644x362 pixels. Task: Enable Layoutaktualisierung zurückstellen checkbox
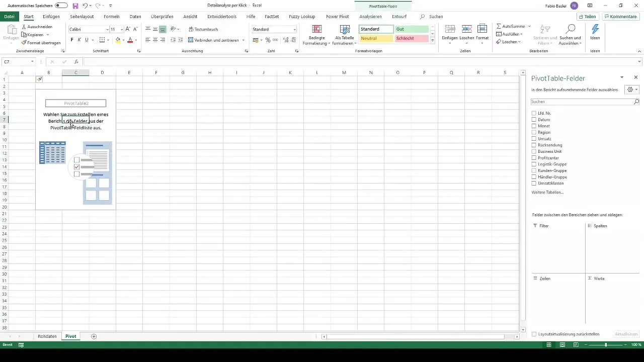pyautogui.click(x=534, y=334)
